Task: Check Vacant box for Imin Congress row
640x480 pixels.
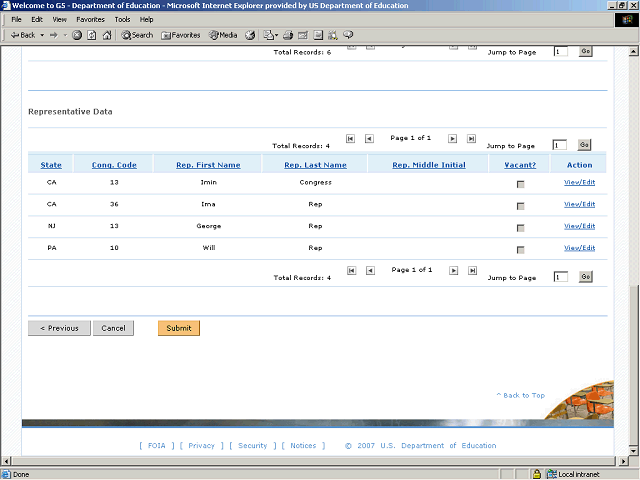Action: point(520,184)
